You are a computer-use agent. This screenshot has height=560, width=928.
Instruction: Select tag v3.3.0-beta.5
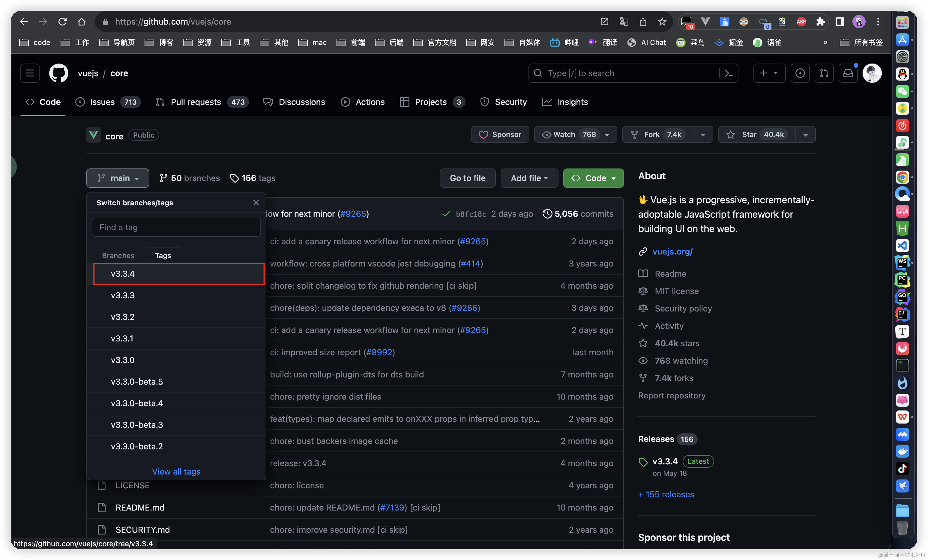176,381
